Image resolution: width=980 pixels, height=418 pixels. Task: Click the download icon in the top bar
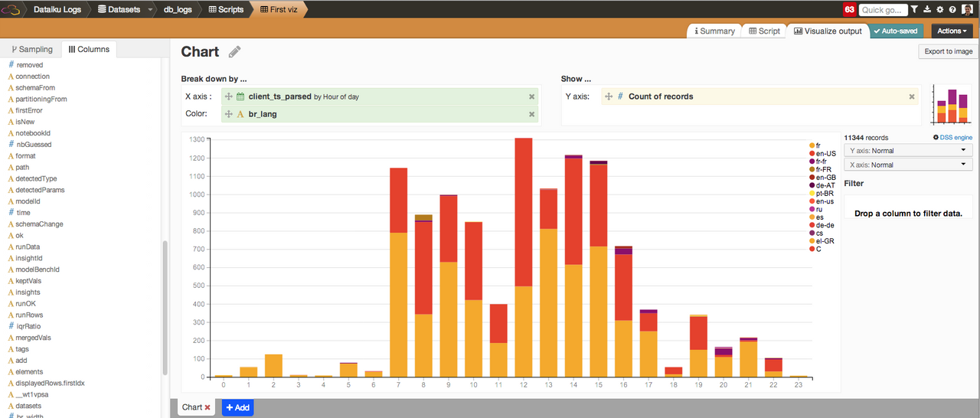tap(927, 10)
